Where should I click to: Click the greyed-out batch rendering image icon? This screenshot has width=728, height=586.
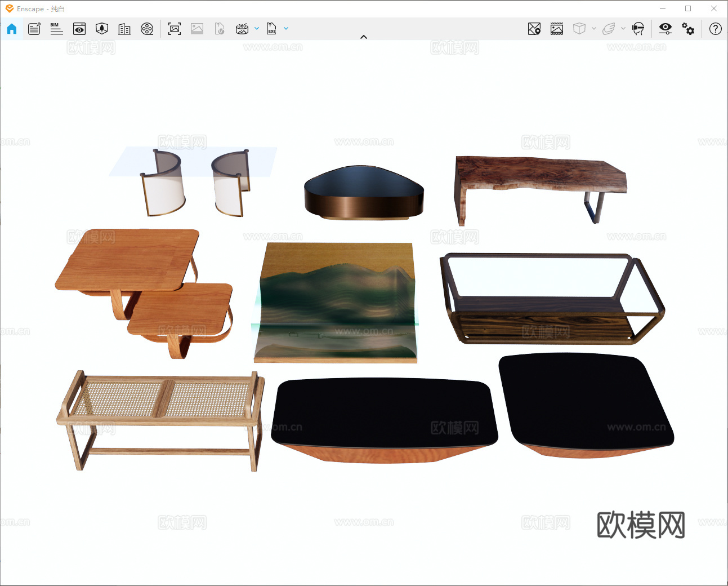pos(197,29)
